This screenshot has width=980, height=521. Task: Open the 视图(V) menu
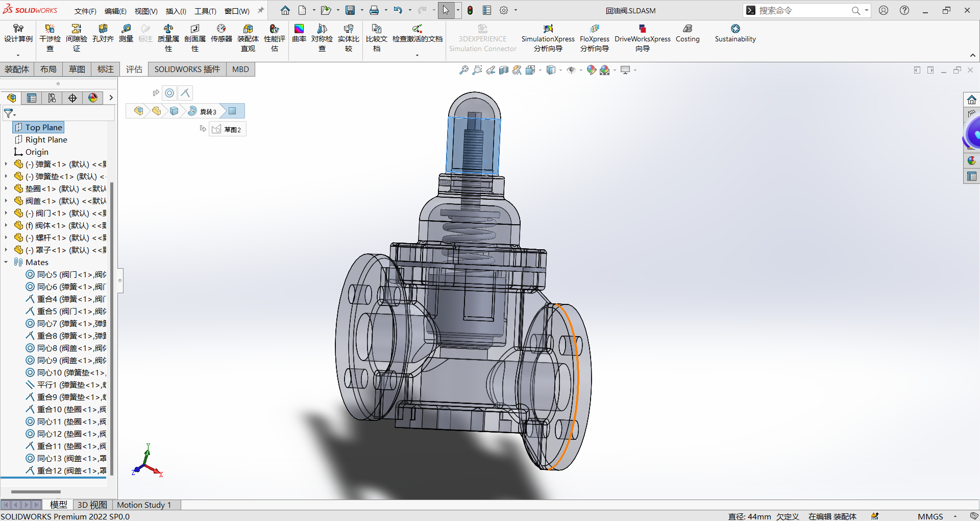[146, 11]
